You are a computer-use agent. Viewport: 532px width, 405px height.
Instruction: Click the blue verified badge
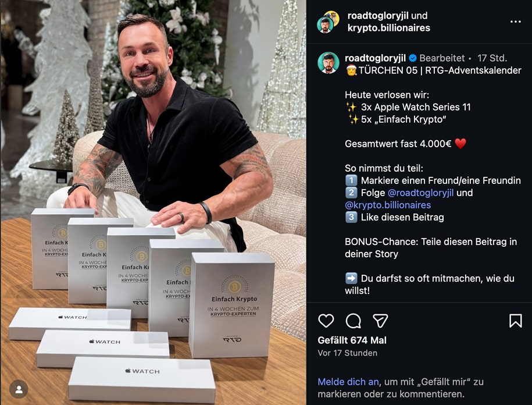click(x=413, y=58)
